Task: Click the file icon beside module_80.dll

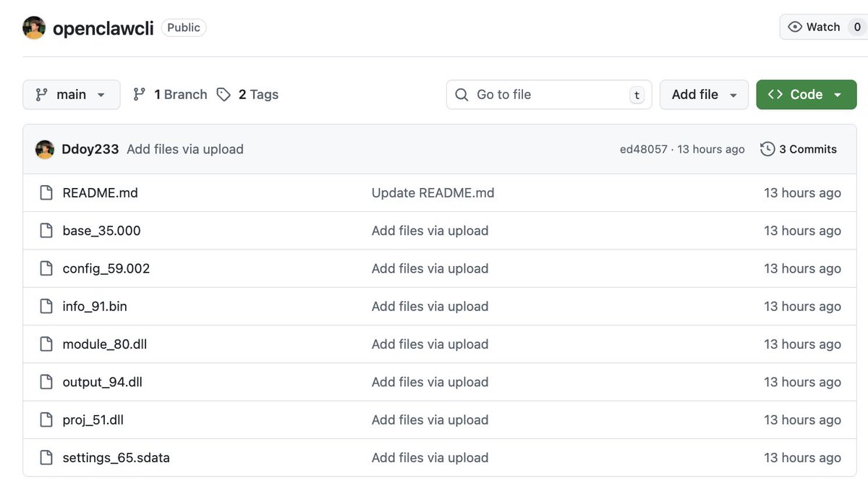Action: (46, 344)
